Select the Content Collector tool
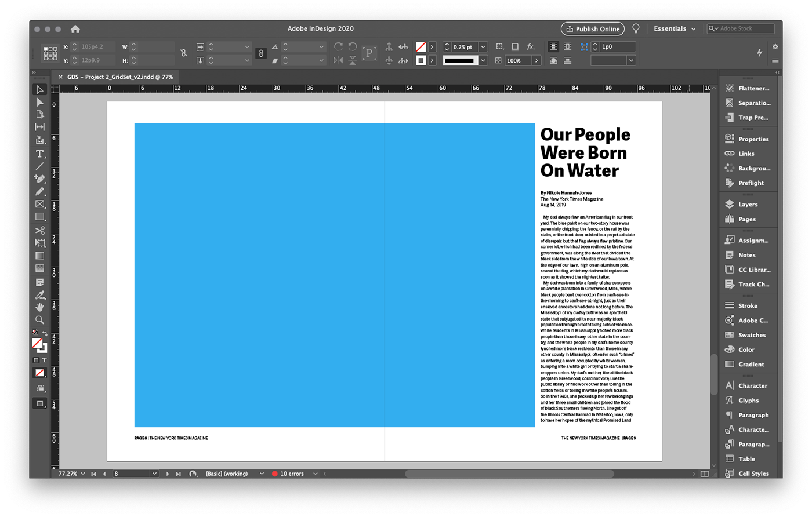Image resolution: width=812 pixels, height=517 pixels. pos(39,140)
